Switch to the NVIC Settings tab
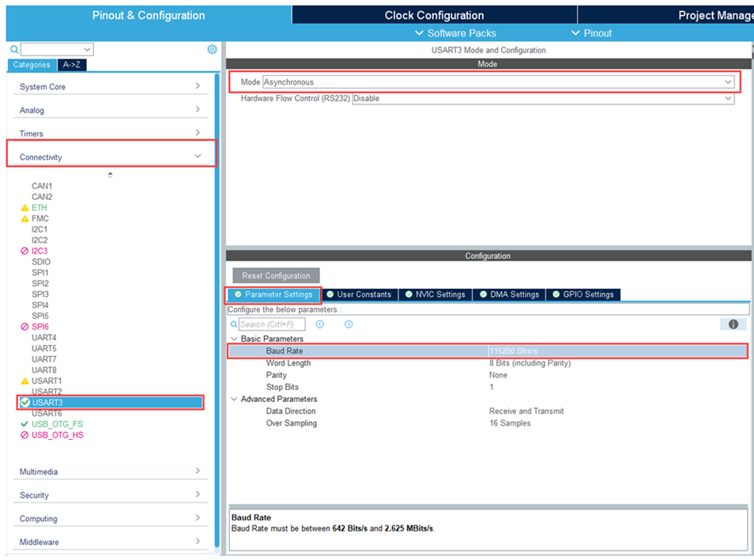 pyautogui.click(x=435, y=295)
